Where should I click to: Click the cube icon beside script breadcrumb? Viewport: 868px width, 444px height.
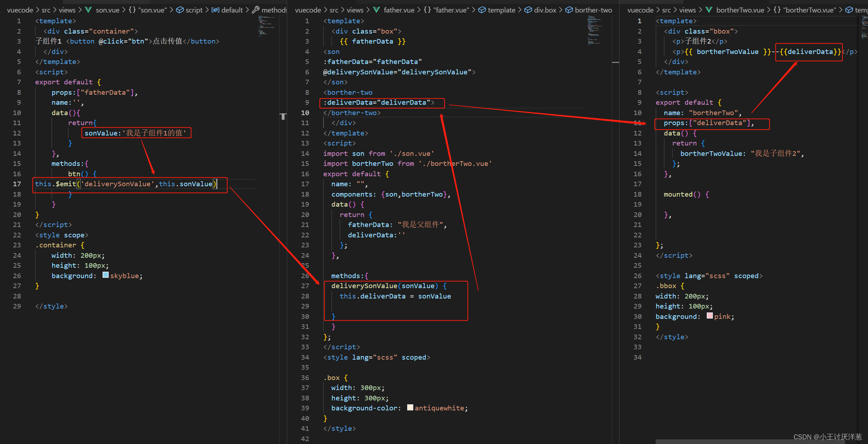pyautogui.click(x=180, y=10)
